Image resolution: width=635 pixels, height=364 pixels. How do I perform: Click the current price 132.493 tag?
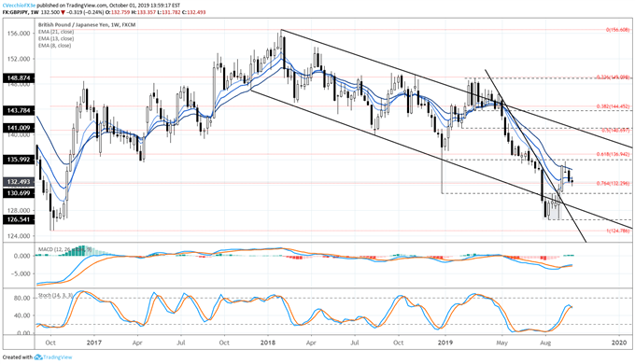click(x=19, y=182)
